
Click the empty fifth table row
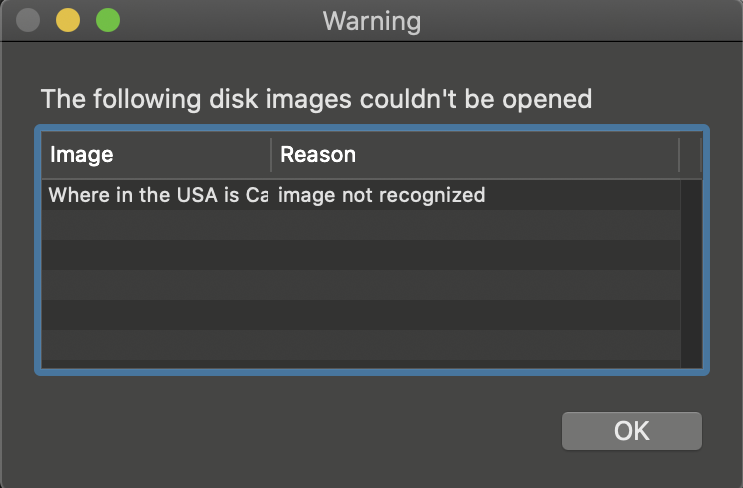coord(361,315)
